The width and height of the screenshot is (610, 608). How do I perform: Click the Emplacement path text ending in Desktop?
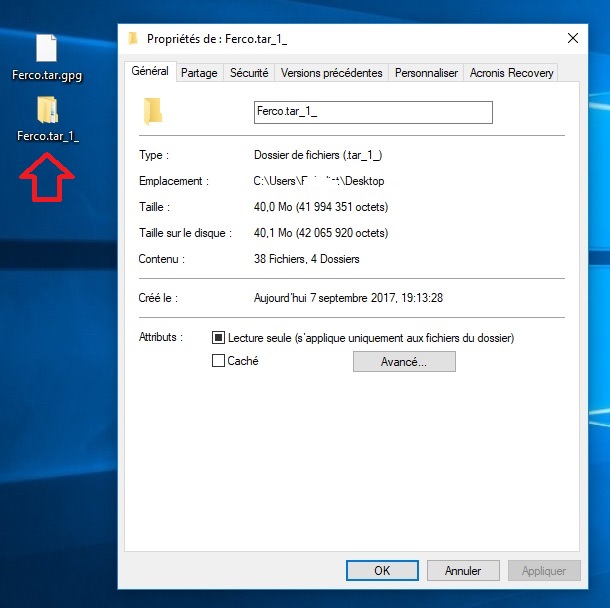pos(319,181)
